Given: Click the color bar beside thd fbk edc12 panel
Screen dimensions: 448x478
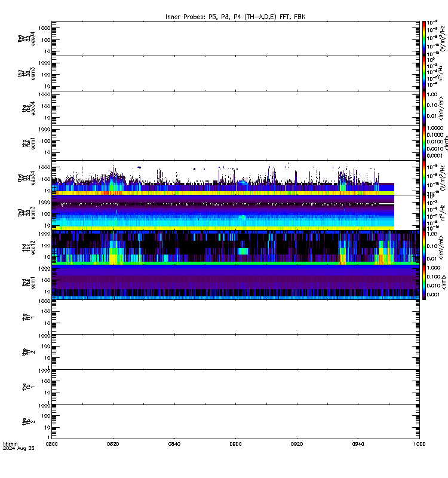Looking at the screenshot, I should click(424, 247).
